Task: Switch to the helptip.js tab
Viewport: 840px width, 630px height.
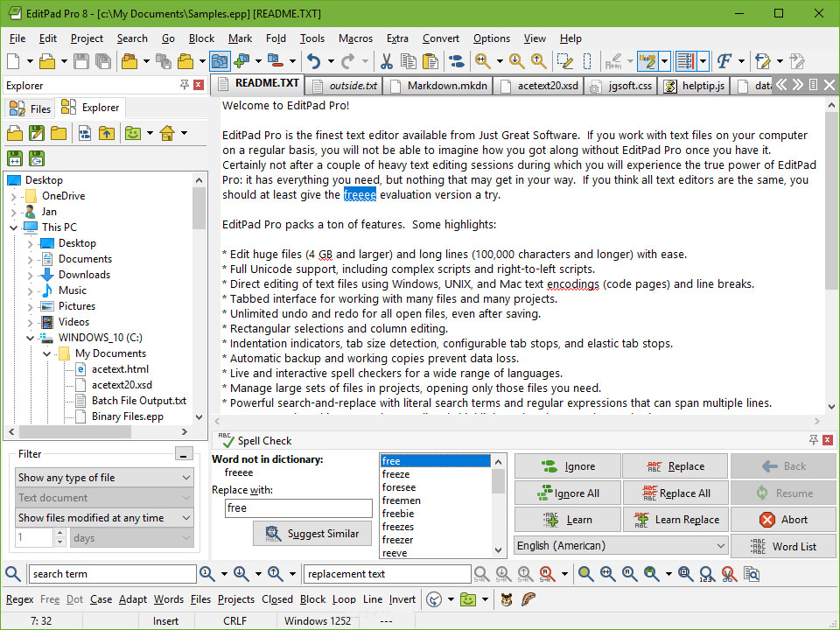Action: click(694, 85)
